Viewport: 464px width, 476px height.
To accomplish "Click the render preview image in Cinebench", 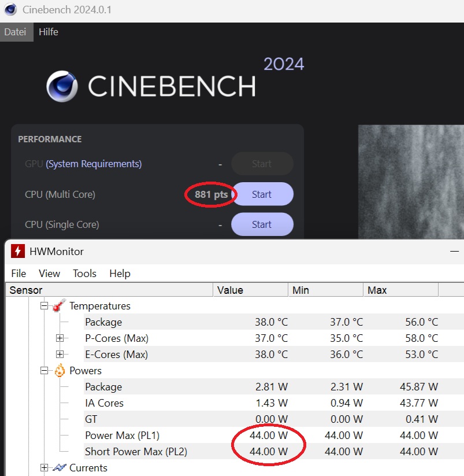I will tap(411, 182).
